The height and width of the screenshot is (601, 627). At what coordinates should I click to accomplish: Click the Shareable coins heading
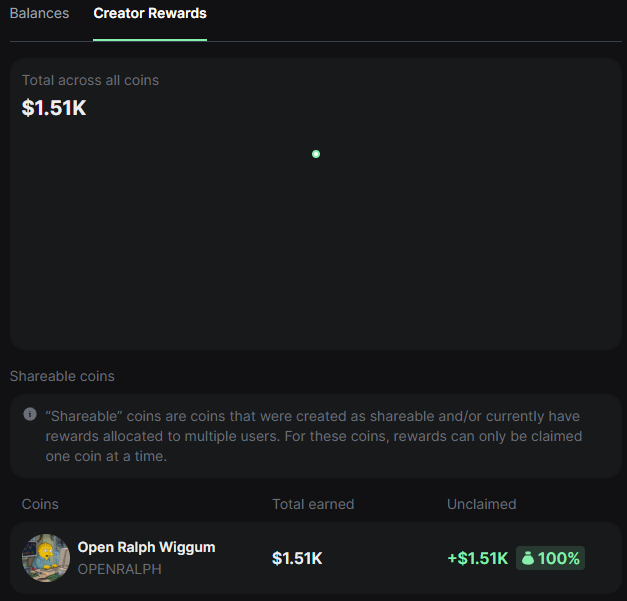62,376
